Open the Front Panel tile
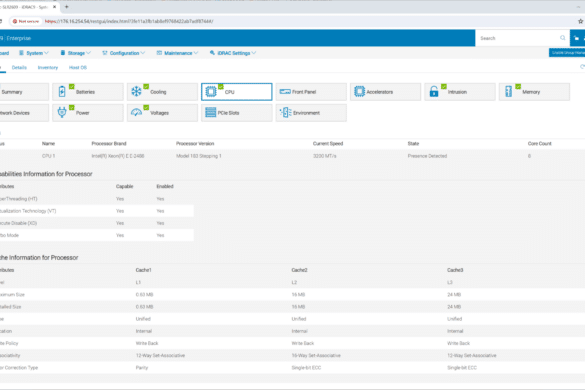This screenshot has height=390, width=585. click(311, 92)
